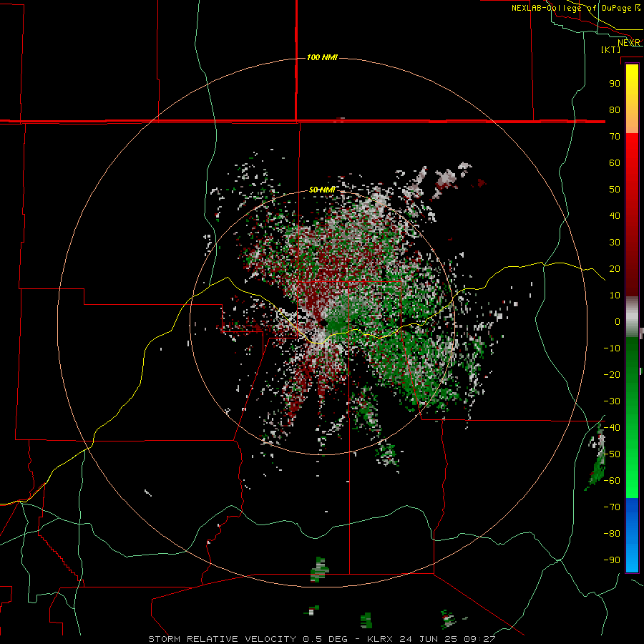The width and height of the screenshot is (644, 644).
Task: Click the green storm cell at far right edge
Action: (x=597, y=458)
